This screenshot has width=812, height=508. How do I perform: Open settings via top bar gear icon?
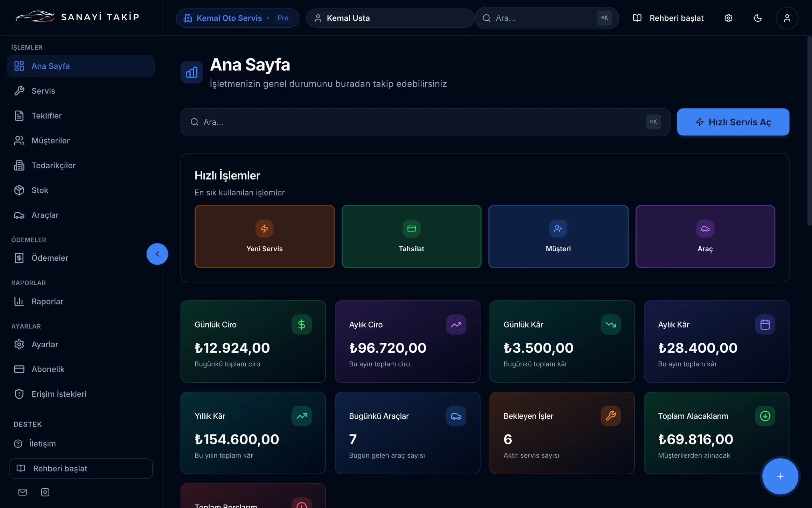[x=728, y=18]
